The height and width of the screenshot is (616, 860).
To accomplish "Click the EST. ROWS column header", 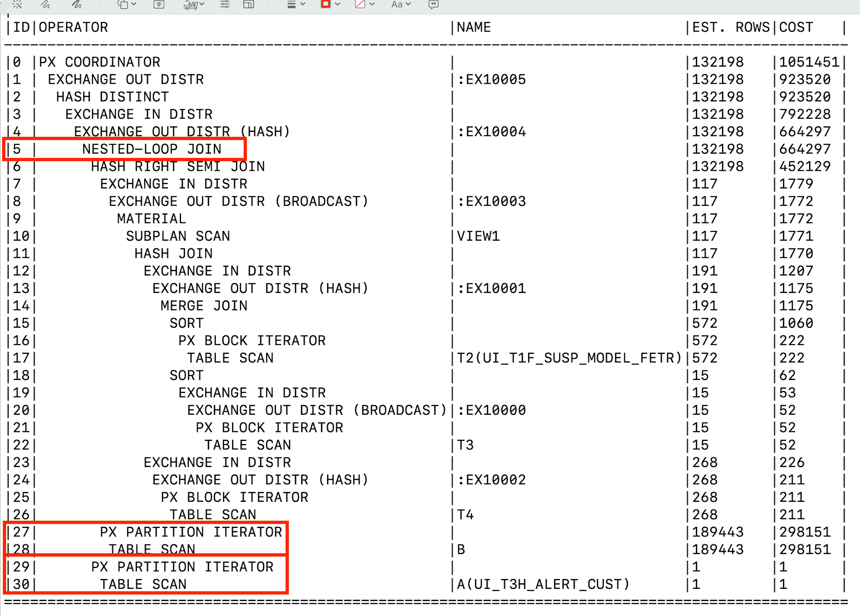I will click(x=731, y=27).
